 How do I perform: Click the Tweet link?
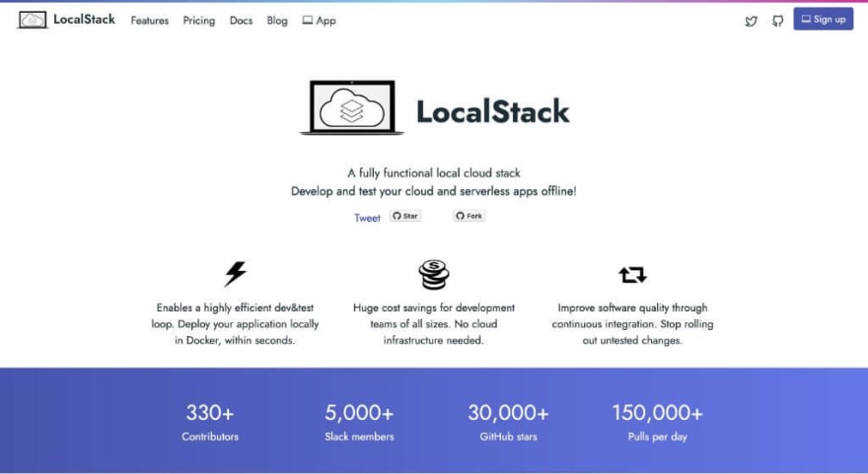[367, 218]
